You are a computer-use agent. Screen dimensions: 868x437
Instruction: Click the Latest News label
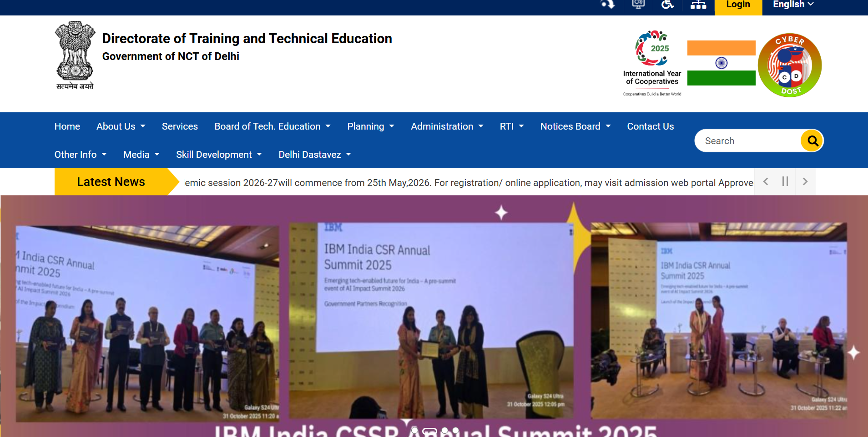[111, 182]
